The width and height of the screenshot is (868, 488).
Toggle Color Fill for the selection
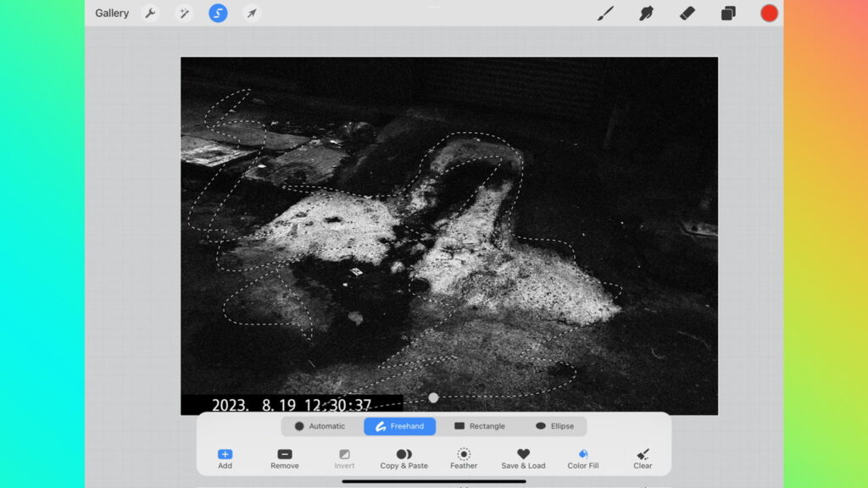point(583,458)
